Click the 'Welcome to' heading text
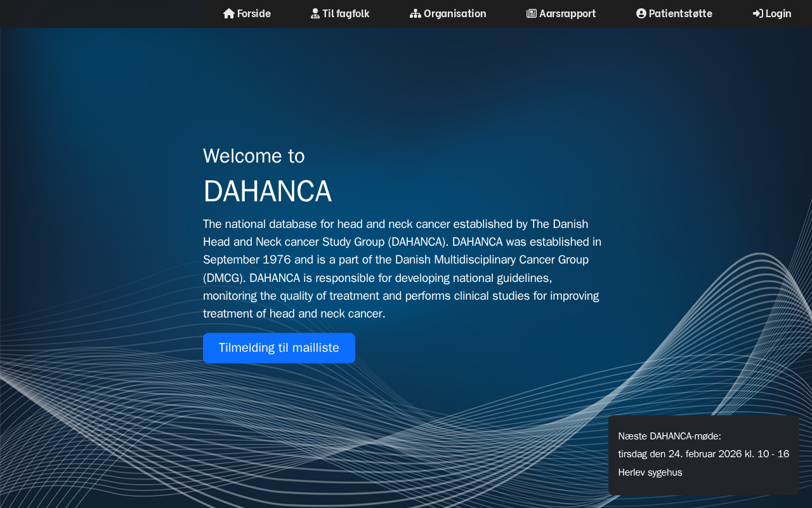812x508 pixels. pos(254,156)
